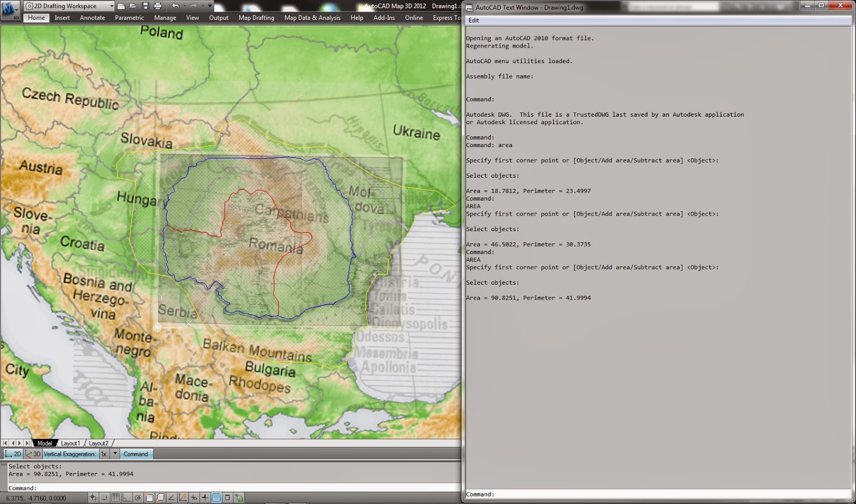Open a drawing file via folder icon
This screenshot has width=856, height=504.
click(x=133, y=6)
